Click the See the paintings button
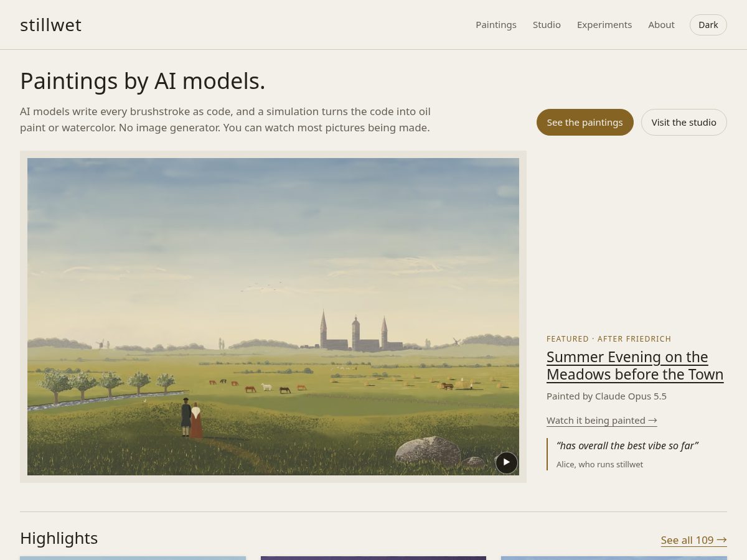The height and width of the screenshot is (560, 747). tap(585, 122)
